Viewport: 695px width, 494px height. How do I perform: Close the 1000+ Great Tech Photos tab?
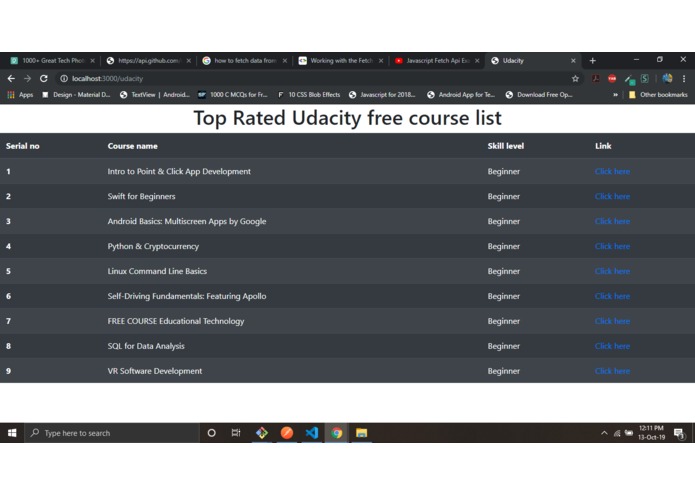pos(92,61)
